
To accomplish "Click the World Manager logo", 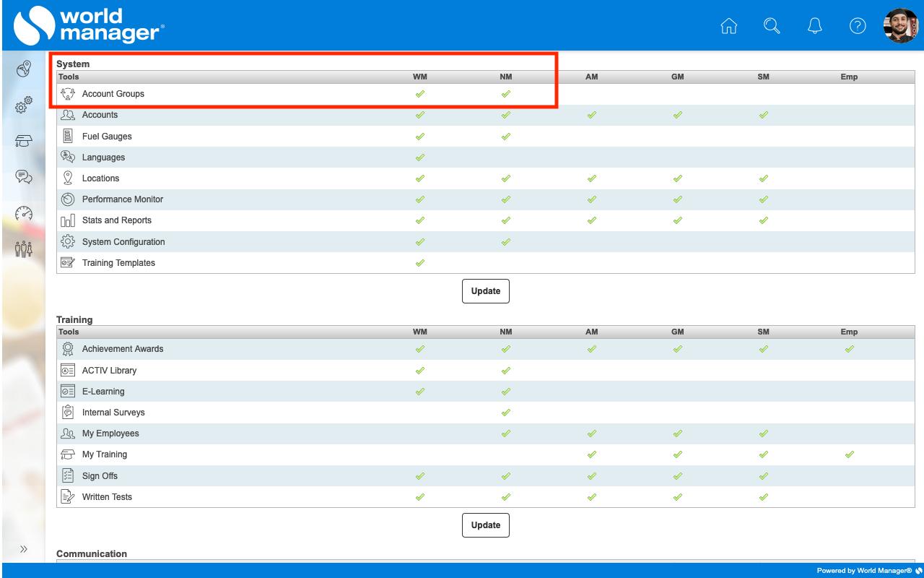I will [x=90, y=25].
